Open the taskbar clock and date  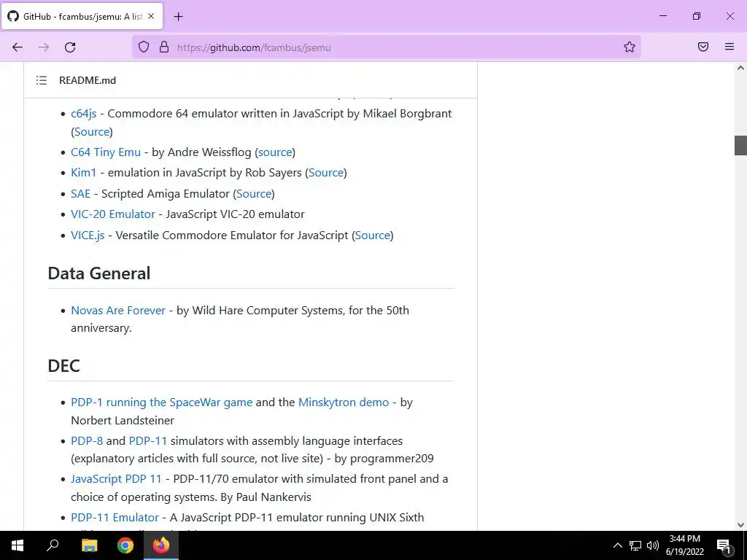click(x=684, y=545)
